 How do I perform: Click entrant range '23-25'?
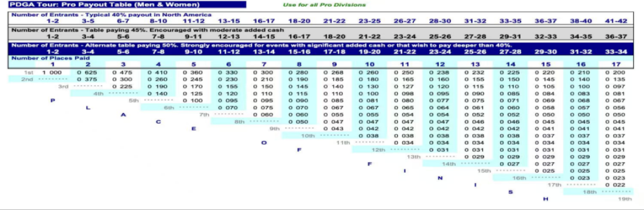click(x=369, y=20)
